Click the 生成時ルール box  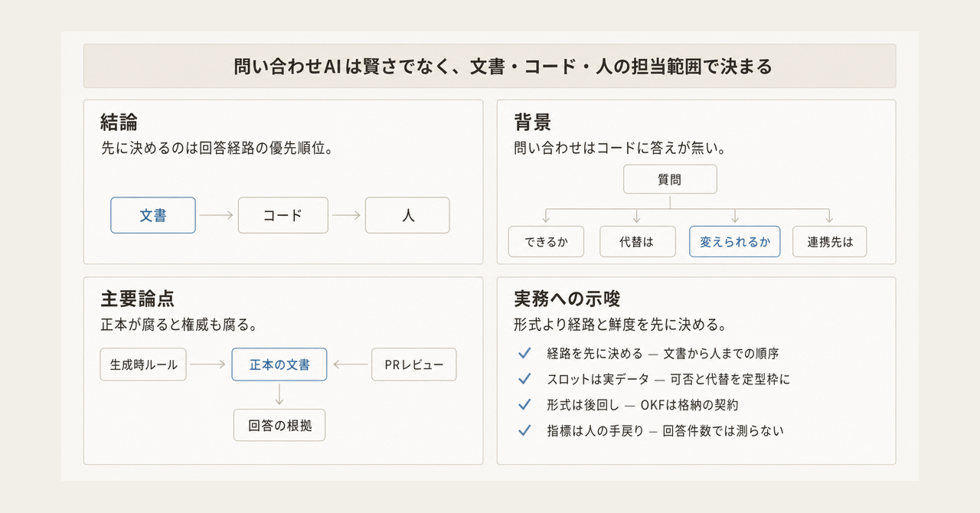[x=144, y=364]
